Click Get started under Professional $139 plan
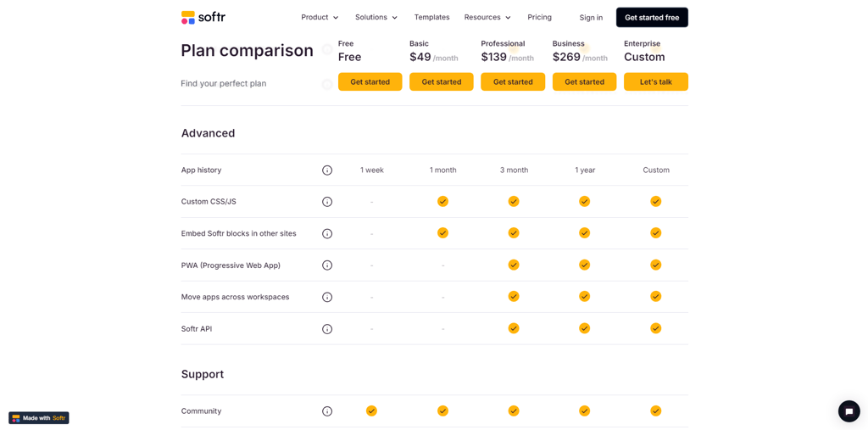 tap(513, 82)
